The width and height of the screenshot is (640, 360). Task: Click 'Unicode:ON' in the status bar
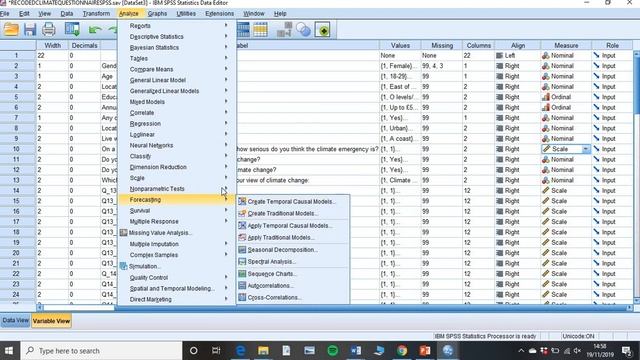pos(578,336)
